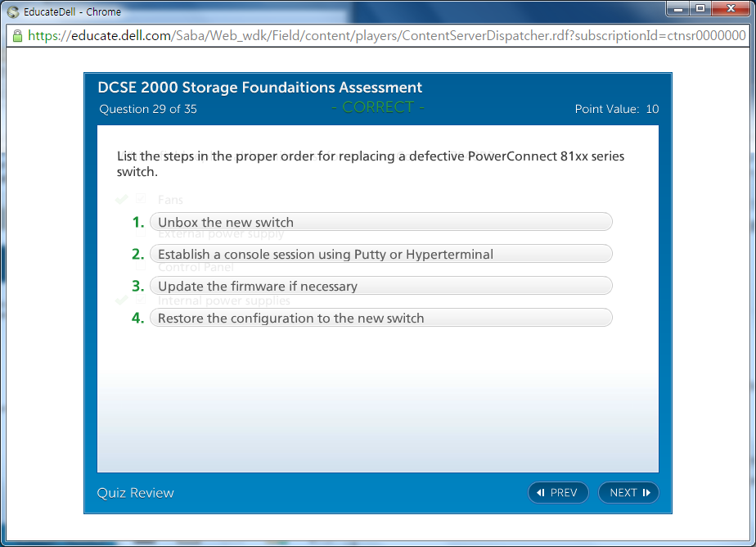
Task: Advance to next question with NEXT
Action: click(628, 492)
